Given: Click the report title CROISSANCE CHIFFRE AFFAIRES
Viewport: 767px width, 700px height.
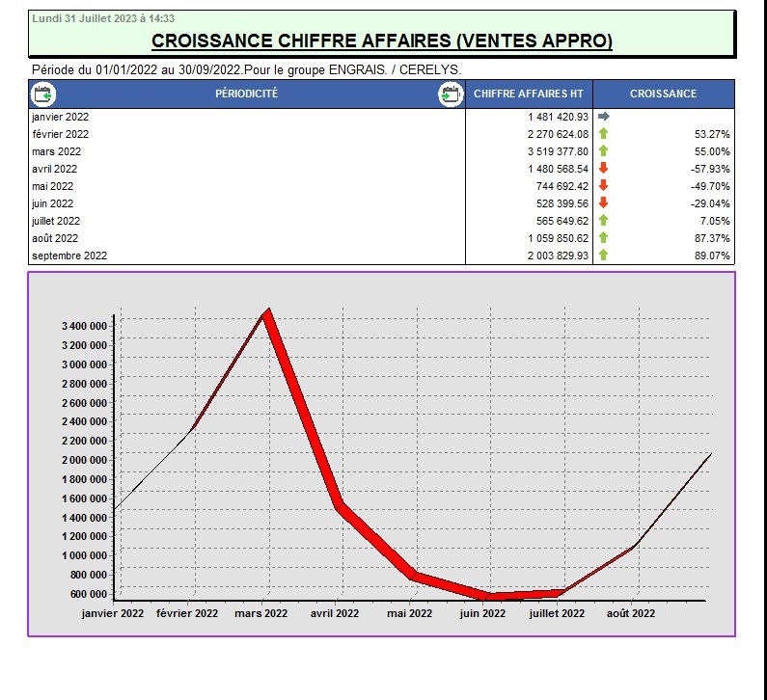Looking at the screenshot, I should 382,40.
